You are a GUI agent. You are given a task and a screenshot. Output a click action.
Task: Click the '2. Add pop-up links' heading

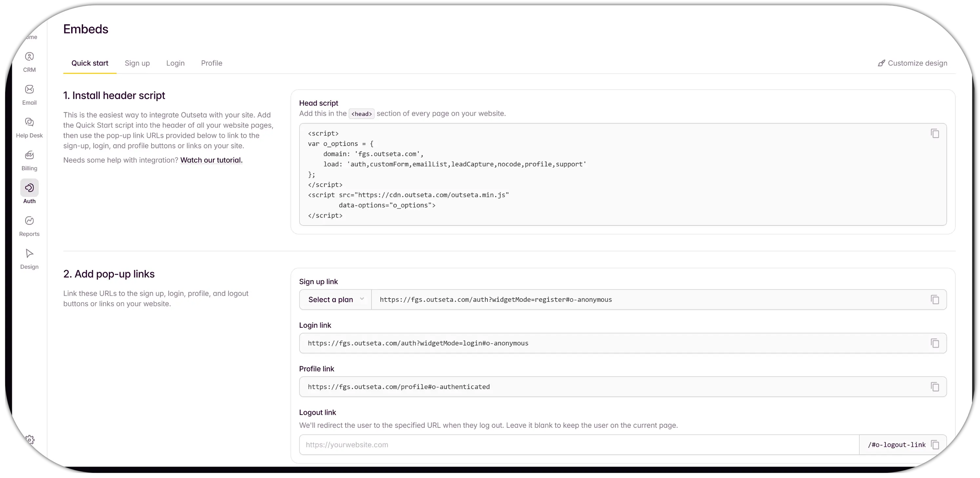tap(109, 274)
